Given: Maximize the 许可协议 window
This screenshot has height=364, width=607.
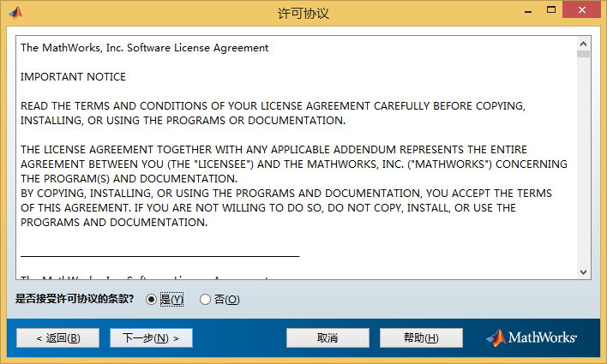Looking at the screenshot, I should tap(551, 10).
